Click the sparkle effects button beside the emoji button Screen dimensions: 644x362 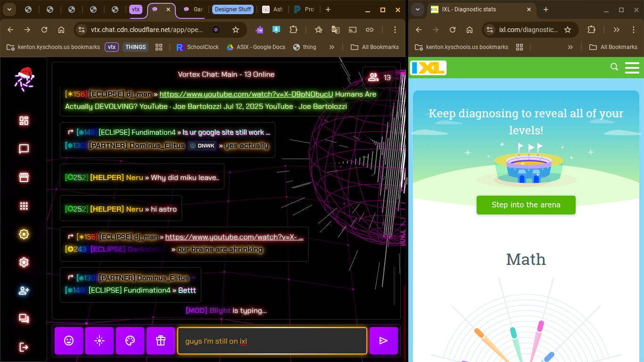(x=99, y=340)
